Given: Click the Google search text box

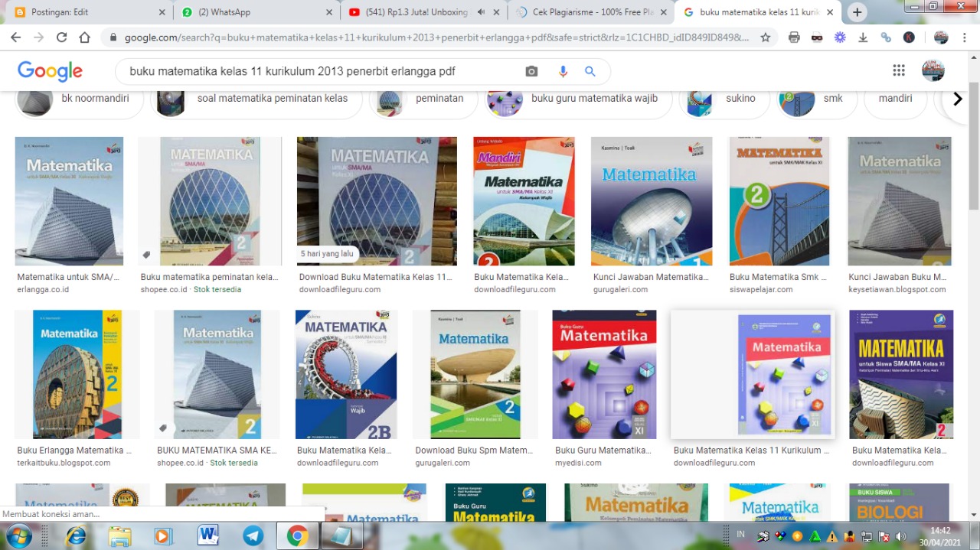Looking at the screenshot, I should click(x=322, y=71).
